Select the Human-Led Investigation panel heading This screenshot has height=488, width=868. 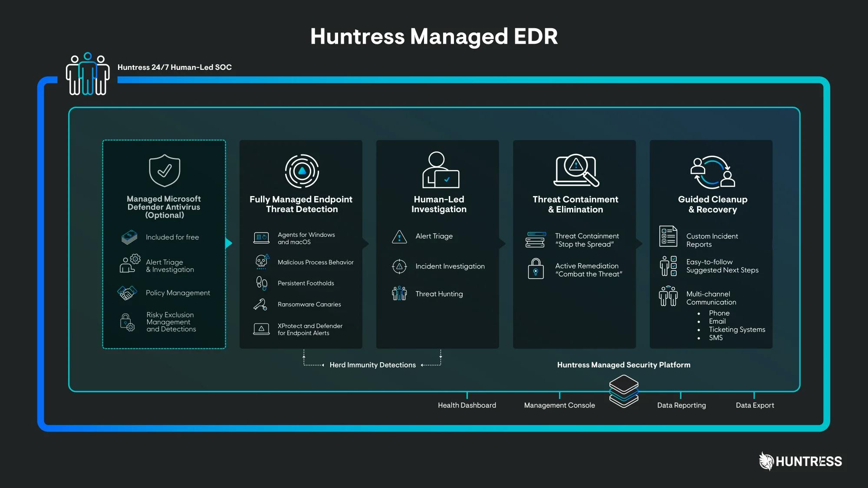pyautogui.click(x=439, y=204)
